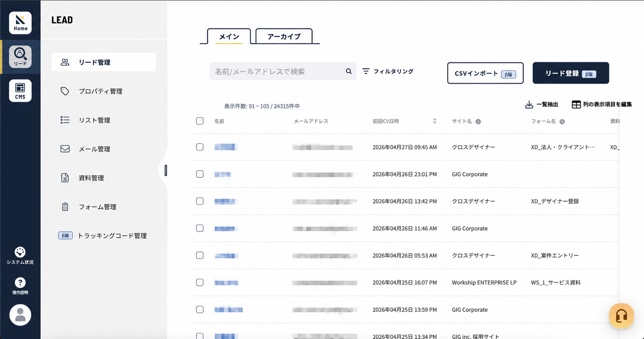Open the CMS icon in left rail

(20, 91)
